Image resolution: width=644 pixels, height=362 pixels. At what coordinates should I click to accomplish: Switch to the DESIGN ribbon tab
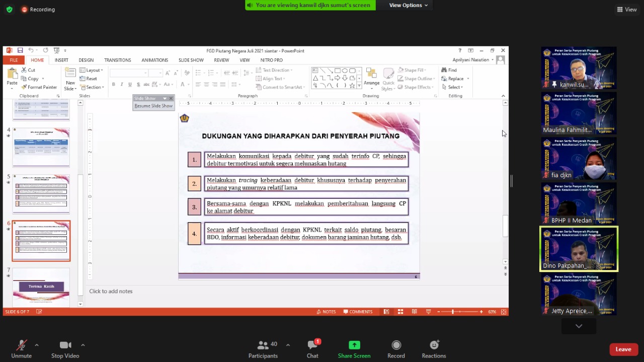[86, 60]
